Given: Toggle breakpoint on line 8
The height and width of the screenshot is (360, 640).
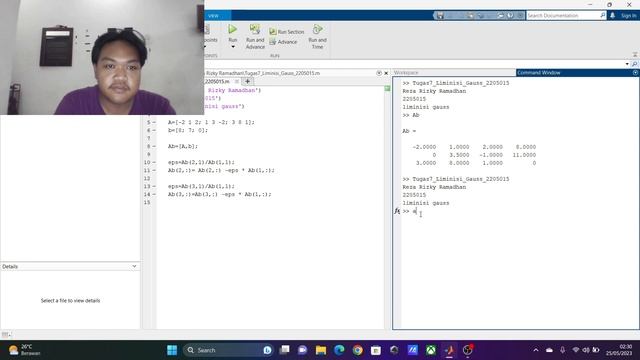Looking at the screenshot, I should 154,146.
